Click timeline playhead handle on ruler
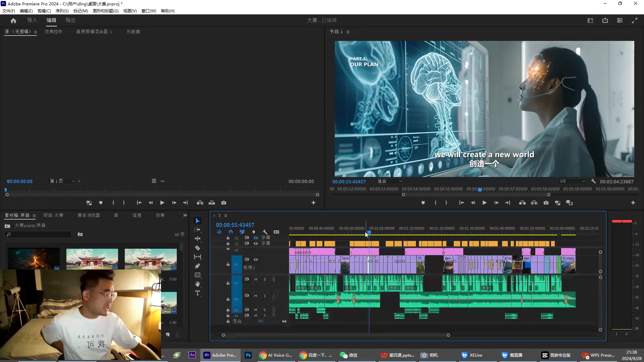The image size is (644, 362). (369, 232)
